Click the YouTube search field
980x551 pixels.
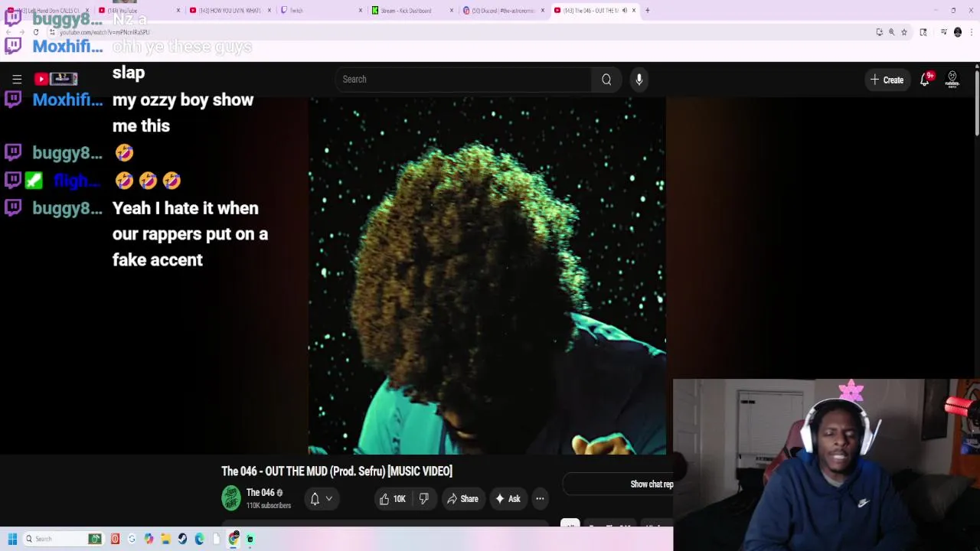point(464,80)
